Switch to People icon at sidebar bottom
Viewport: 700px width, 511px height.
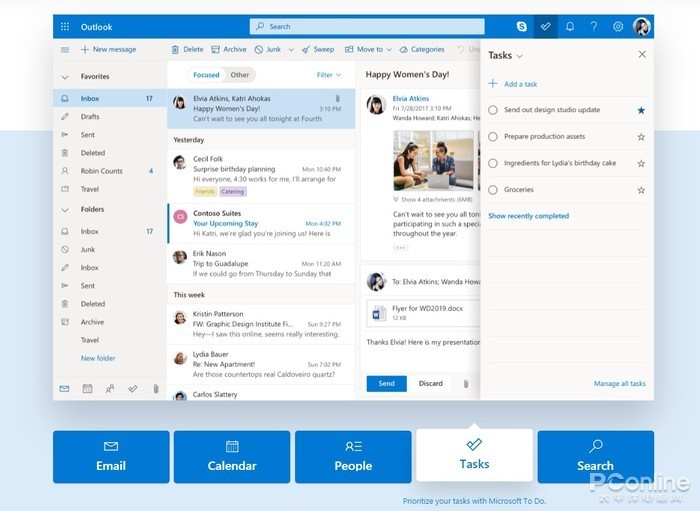coord(110,389)
